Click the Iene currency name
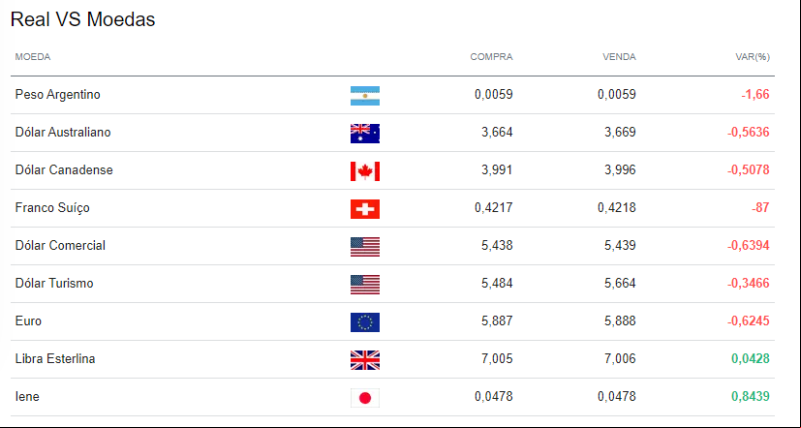Screen dimensions: 801x428 27,396
